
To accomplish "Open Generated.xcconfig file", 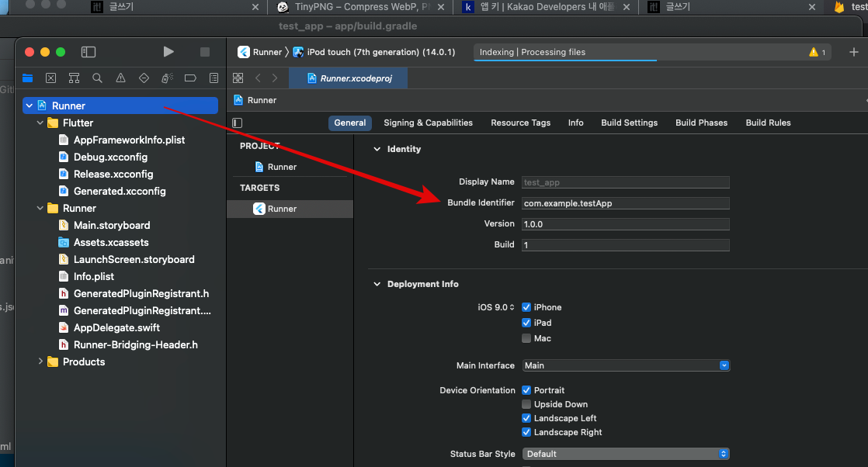I will (x=112, y=191).
